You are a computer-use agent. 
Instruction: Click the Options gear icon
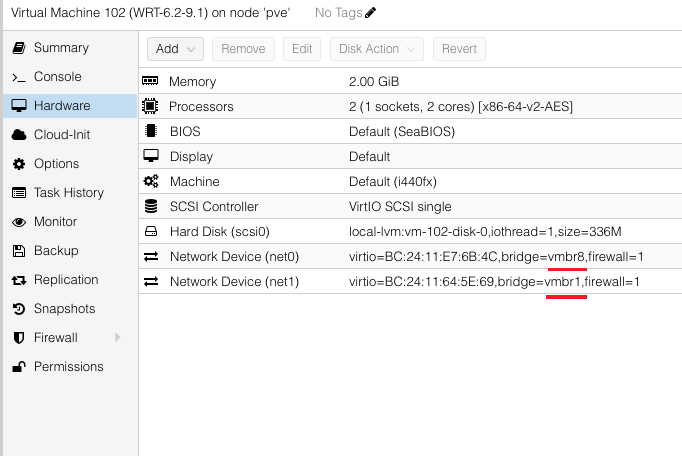click(x=19, y=164)
